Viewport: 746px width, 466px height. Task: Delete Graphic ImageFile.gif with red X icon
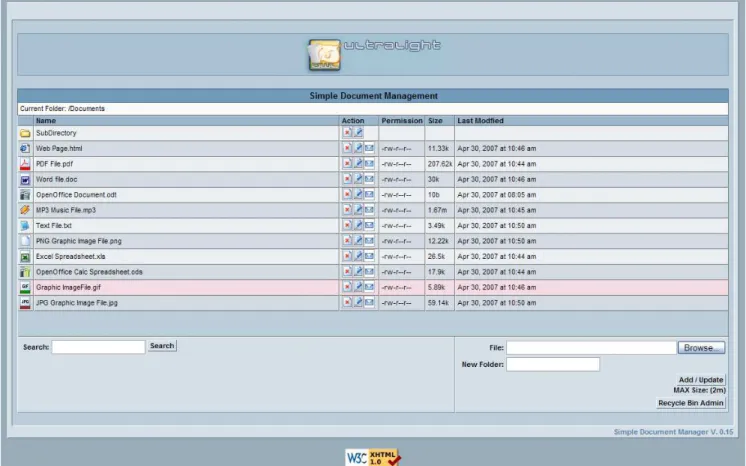point(347,287)
